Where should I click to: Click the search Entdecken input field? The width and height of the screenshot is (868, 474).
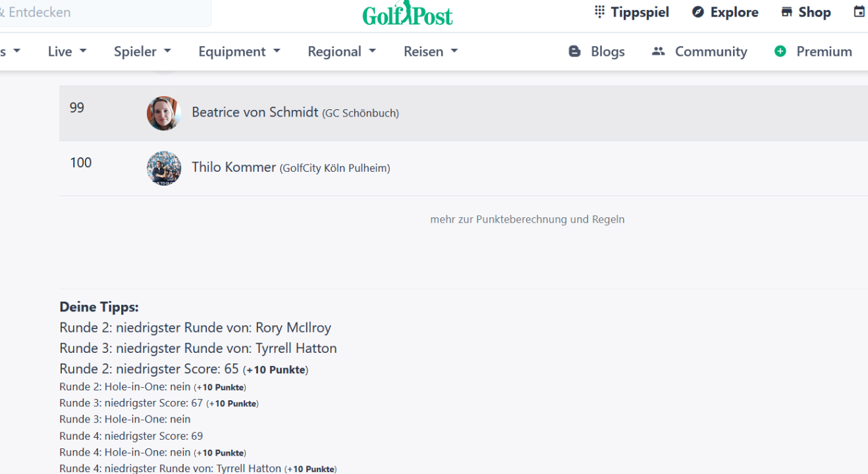105,13
